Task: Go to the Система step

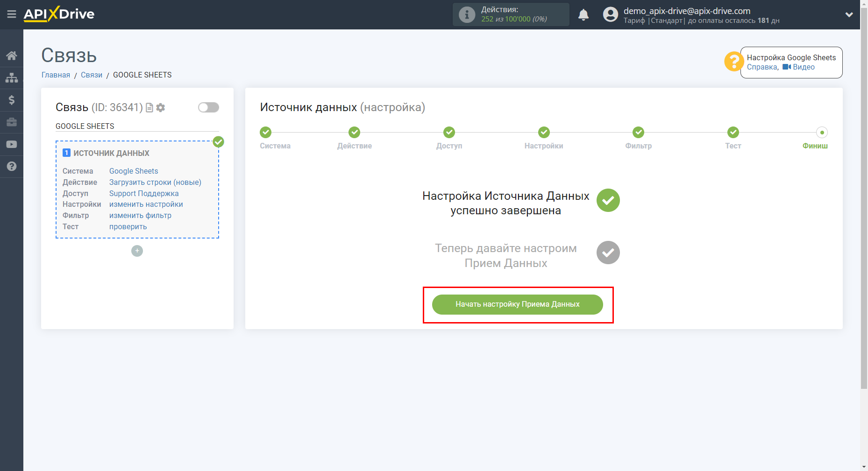Action: [x=266, y=133]
